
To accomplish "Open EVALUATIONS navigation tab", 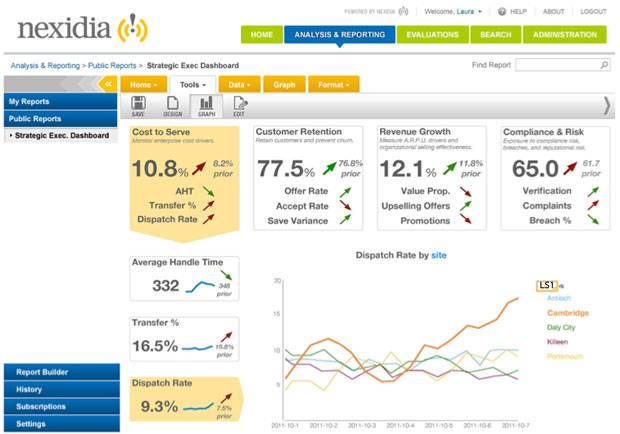I will click(x=433, y=34).
